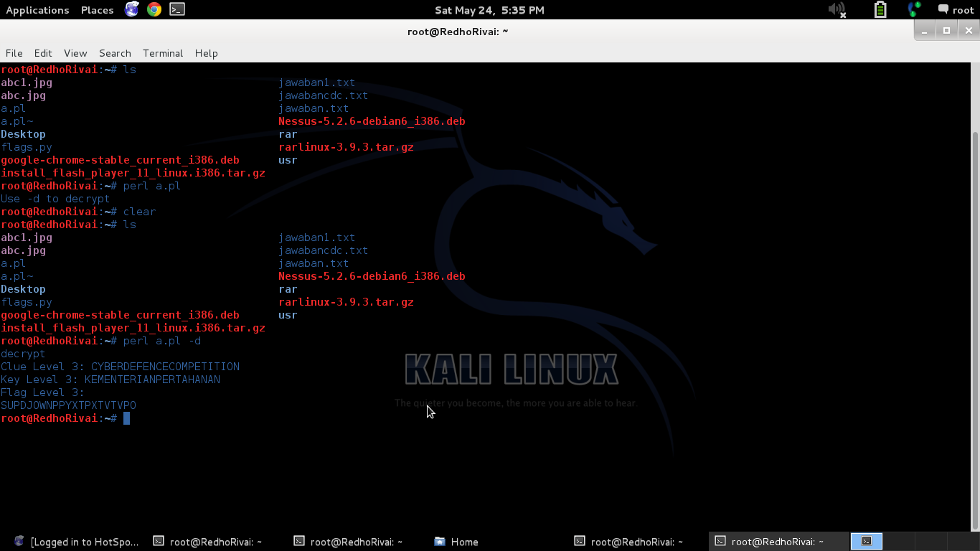The height and width of the screenshot is (551, 980).
Task: Open the Terminal menu in the menu bar
Action: [x=163, y=53]
